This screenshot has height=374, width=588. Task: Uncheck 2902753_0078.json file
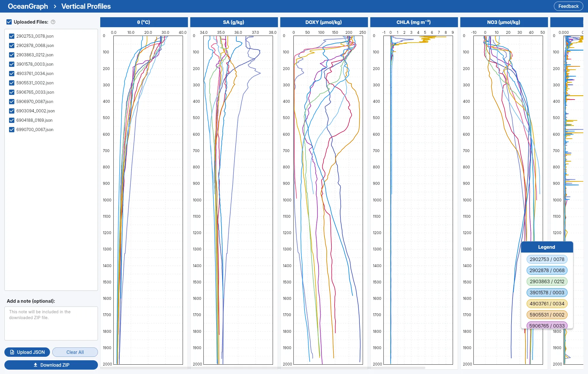point(12,36)
